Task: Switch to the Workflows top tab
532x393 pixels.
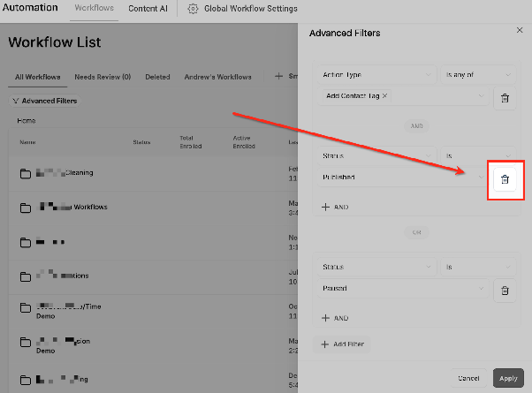Action: point(94,8)
